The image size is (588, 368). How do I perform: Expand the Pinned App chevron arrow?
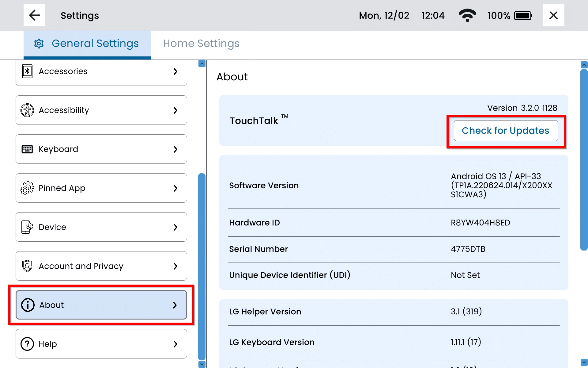click(x=175, y=188)
